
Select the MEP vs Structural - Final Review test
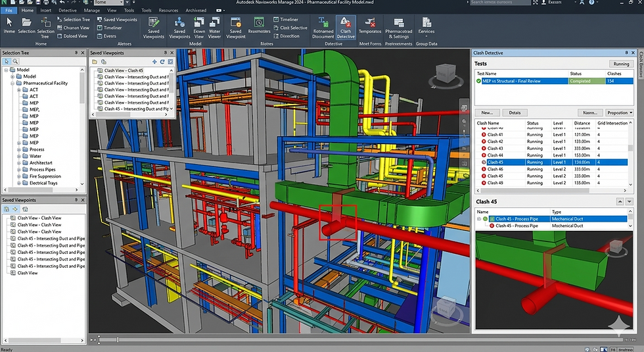click(x=555, y=81)
